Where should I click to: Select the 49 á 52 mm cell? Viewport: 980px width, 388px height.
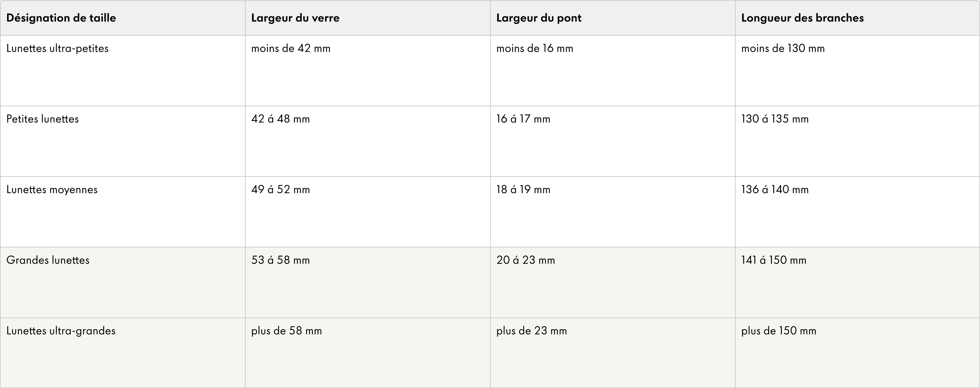point(280,190)
